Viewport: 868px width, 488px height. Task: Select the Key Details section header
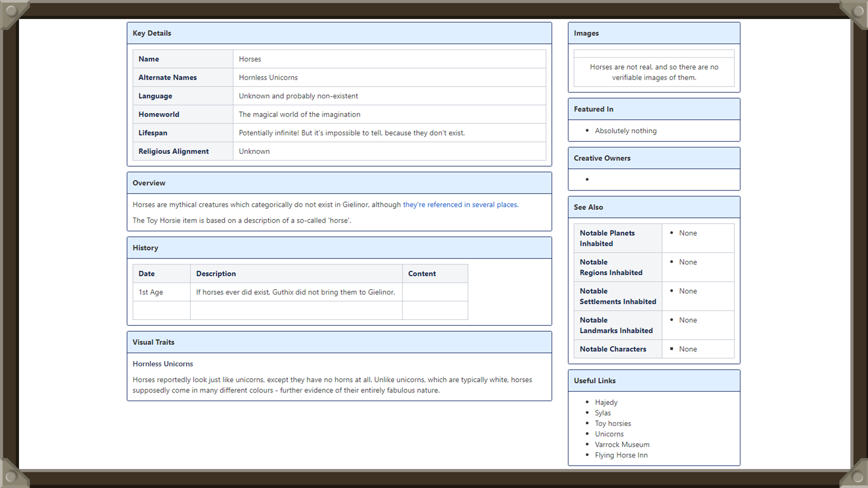[339, 33]
